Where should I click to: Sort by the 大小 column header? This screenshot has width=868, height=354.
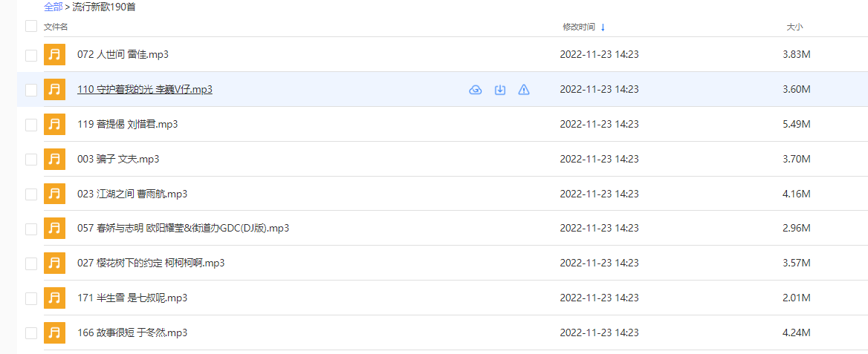[x=795, y=27]
